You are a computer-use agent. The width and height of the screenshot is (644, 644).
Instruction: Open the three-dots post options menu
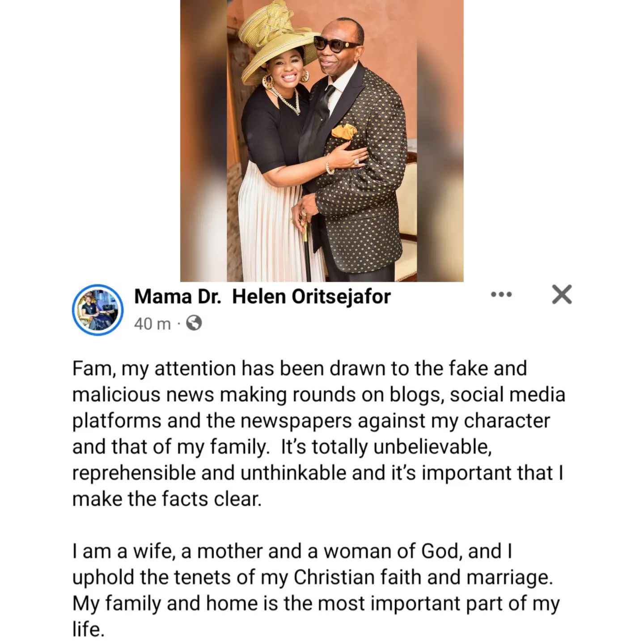[x=501, y=295]
